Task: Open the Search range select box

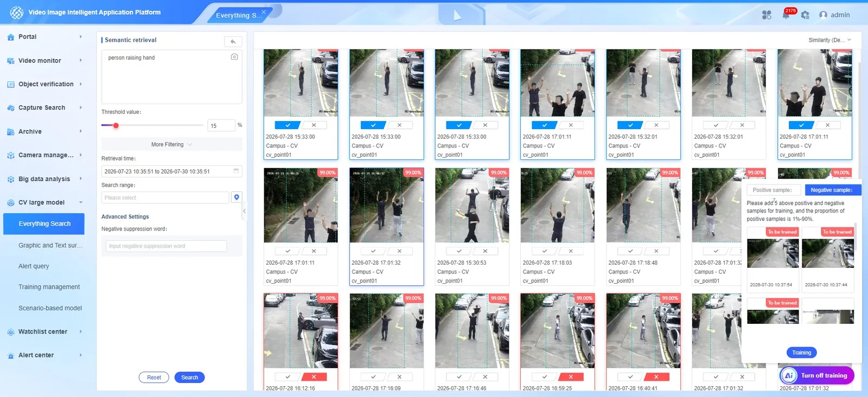Action: coord(165,197)
